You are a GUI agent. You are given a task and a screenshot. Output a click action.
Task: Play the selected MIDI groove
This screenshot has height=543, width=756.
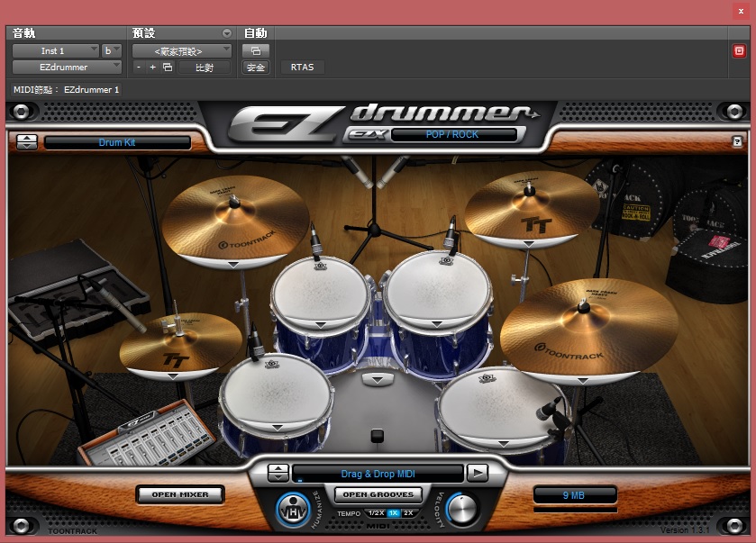click(478, 473)
